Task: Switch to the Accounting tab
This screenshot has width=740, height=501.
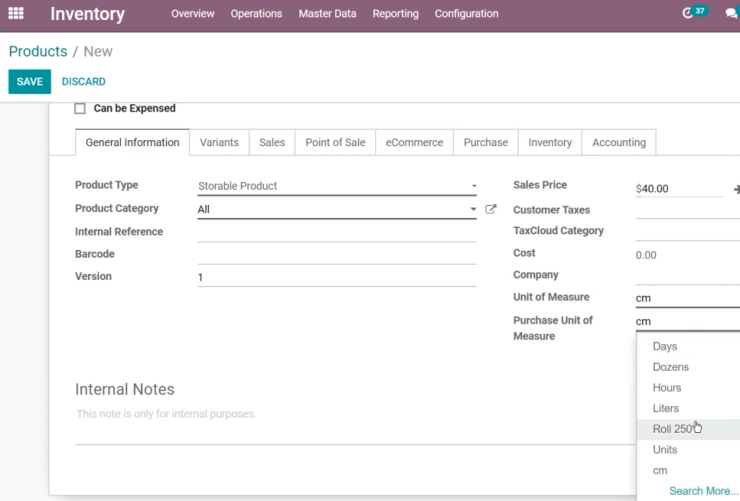Action: tap(619, 142)
